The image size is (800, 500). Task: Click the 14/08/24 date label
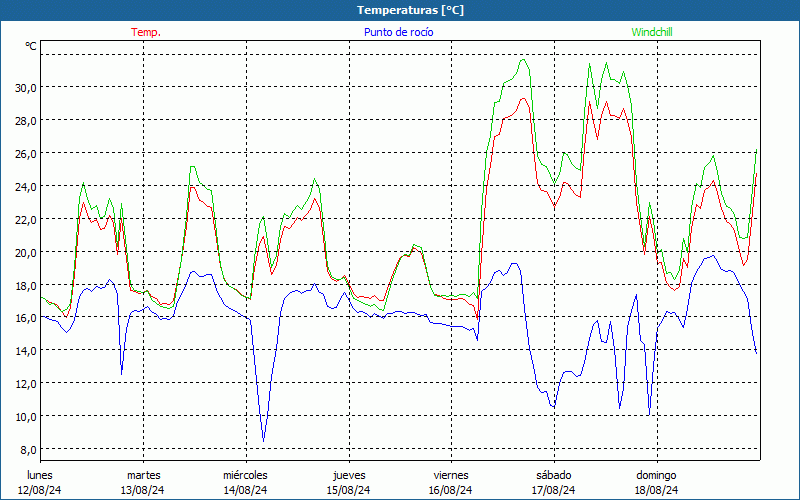tap(245, 490)
